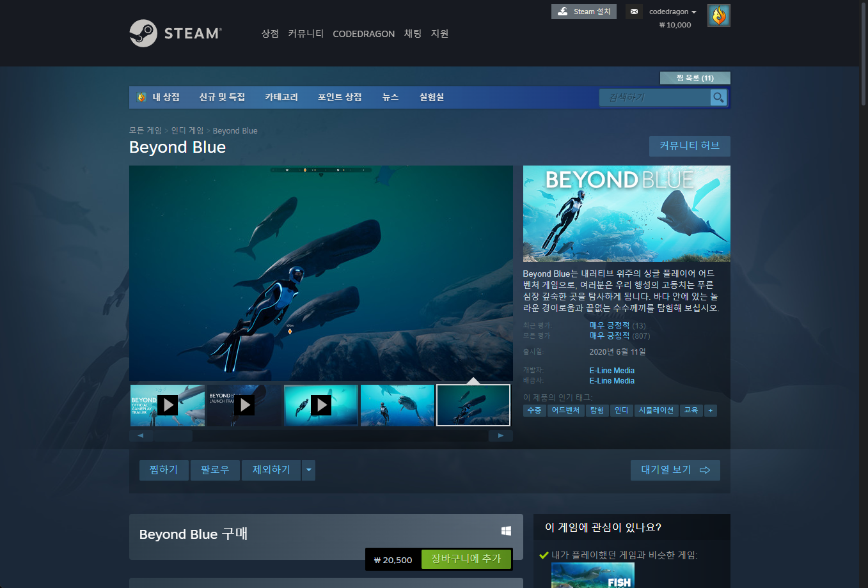Click the 탐험 tag
The height and width of the screenshot is (588, 868).
tap(597, 410)
